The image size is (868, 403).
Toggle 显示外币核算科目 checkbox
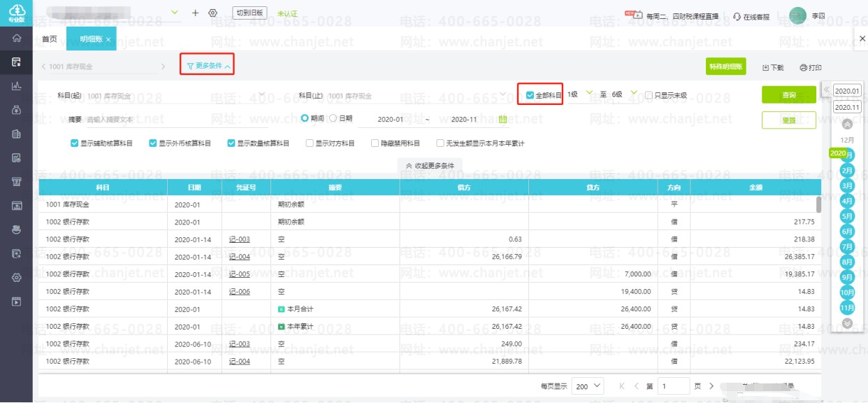click(152, 143)
